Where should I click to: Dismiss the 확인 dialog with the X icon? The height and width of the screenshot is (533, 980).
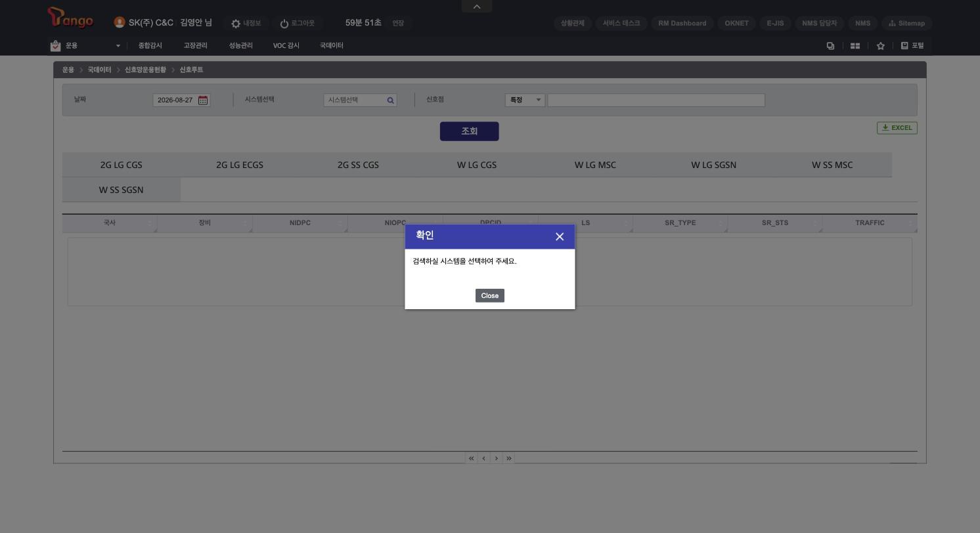[560, 236]
